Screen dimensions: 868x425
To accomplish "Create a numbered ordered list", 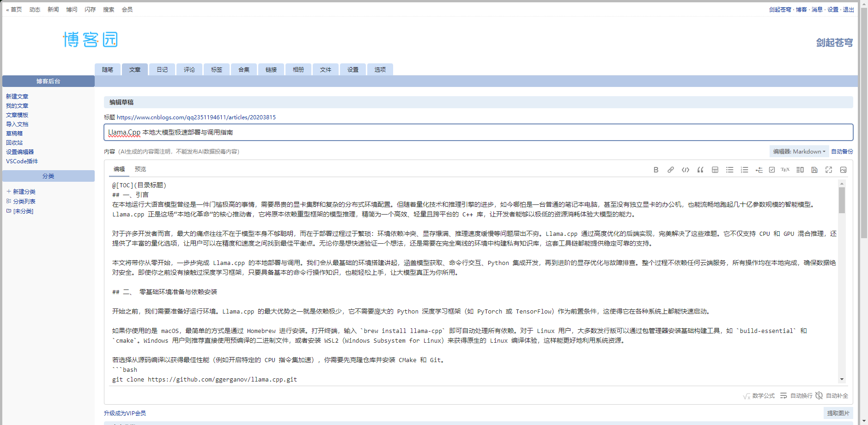I will tap(744, 170).
